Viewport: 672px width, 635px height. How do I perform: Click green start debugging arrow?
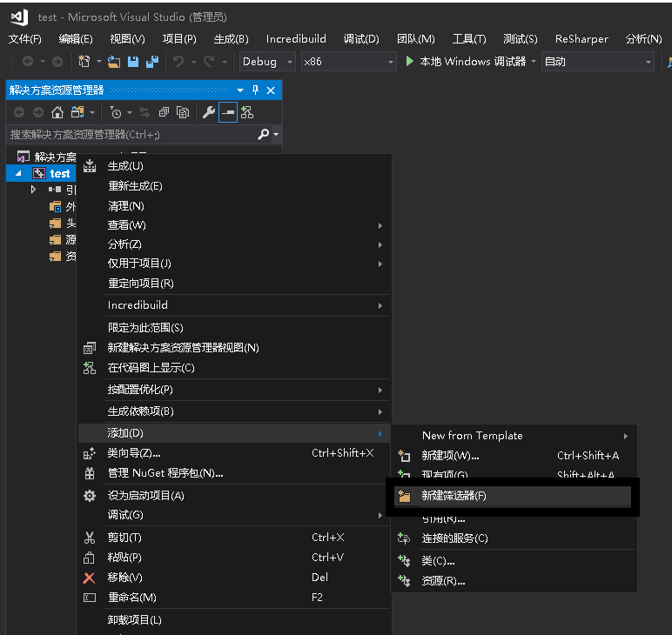pyautogui.click(x=409, y=61)
